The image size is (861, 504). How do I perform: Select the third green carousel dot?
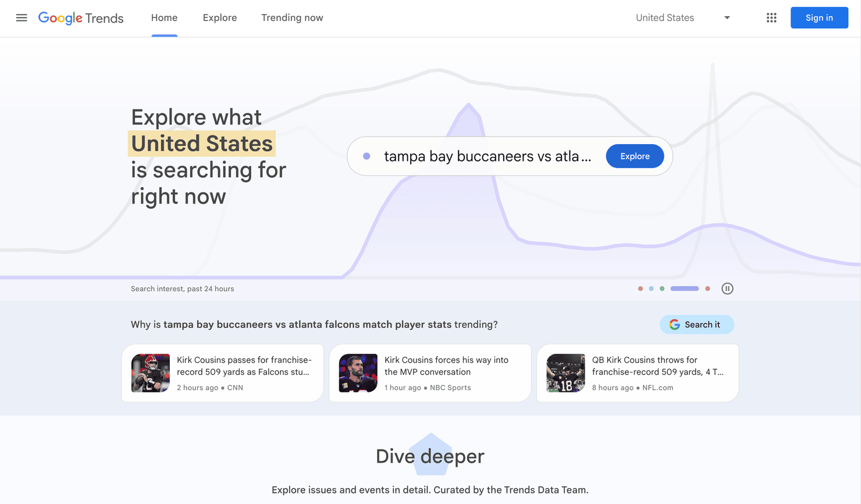pyautogui.click(x=662, y=288)
